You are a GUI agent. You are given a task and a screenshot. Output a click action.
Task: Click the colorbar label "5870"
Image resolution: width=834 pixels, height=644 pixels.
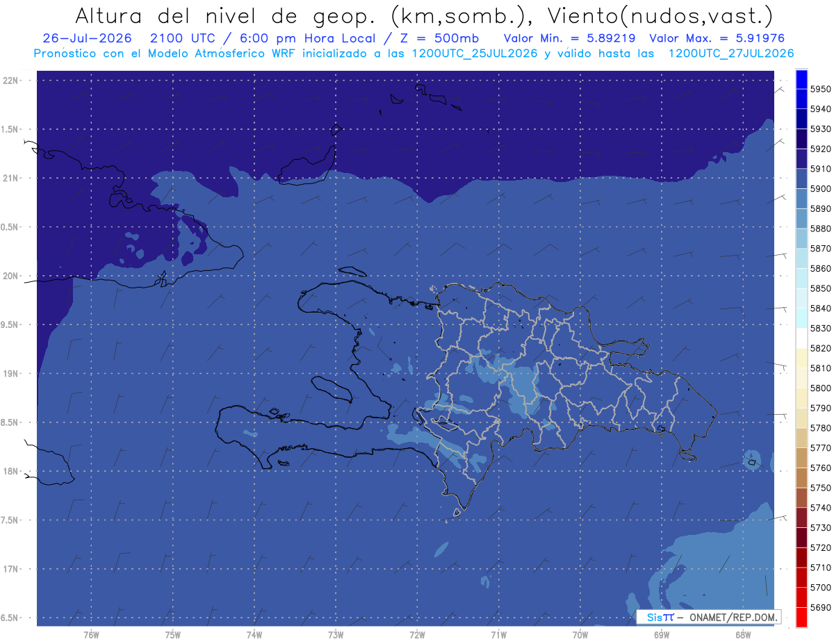pyautogui.click(x=820, y=249)
